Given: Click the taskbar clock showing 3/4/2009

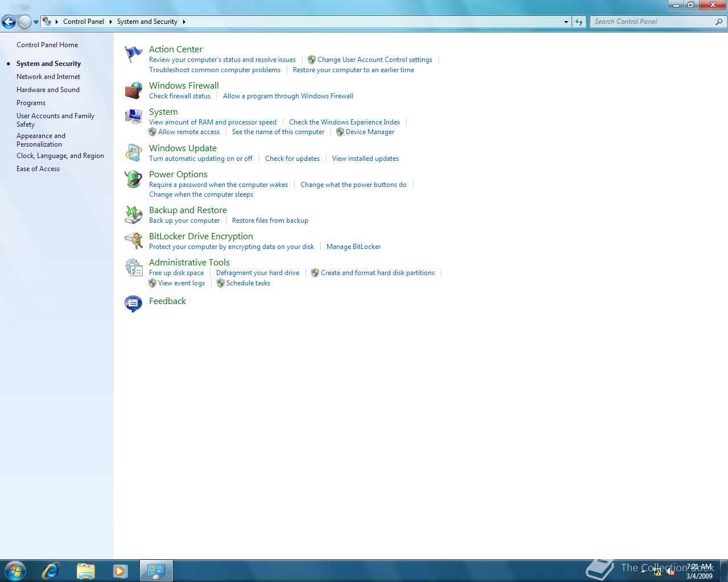Looking at the screenshot, I should point(699,571).
